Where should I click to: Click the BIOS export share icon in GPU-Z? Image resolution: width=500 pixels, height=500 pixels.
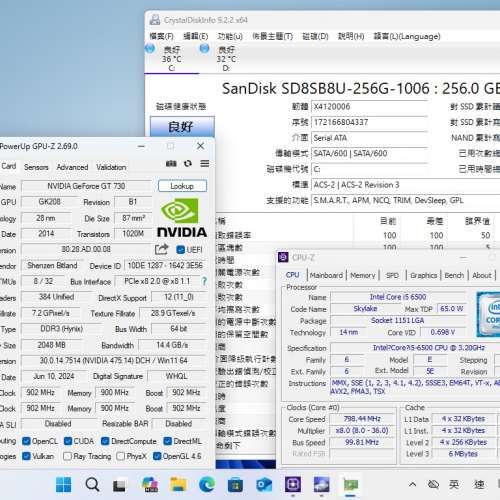pyautogui.click(x=162, y=249)
